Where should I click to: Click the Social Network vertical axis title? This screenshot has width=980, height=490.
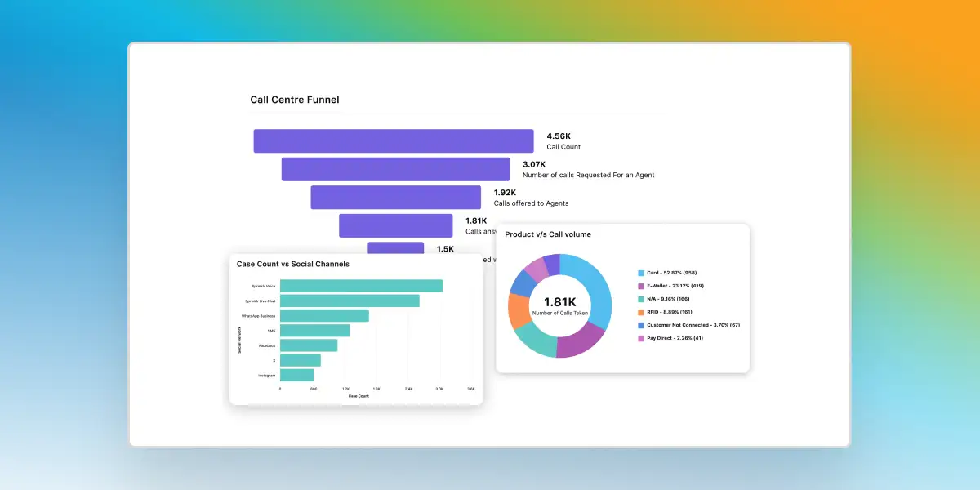pos(240,340)
